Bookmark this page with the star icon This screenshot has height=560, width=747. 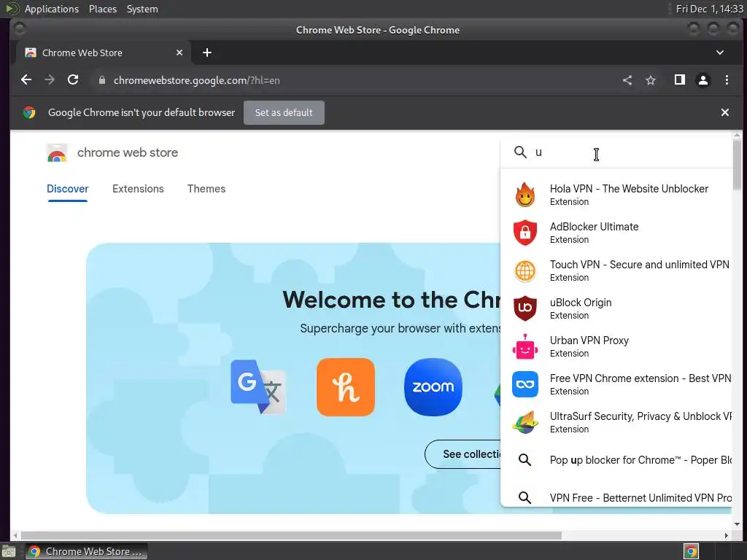tap(651, 80)
